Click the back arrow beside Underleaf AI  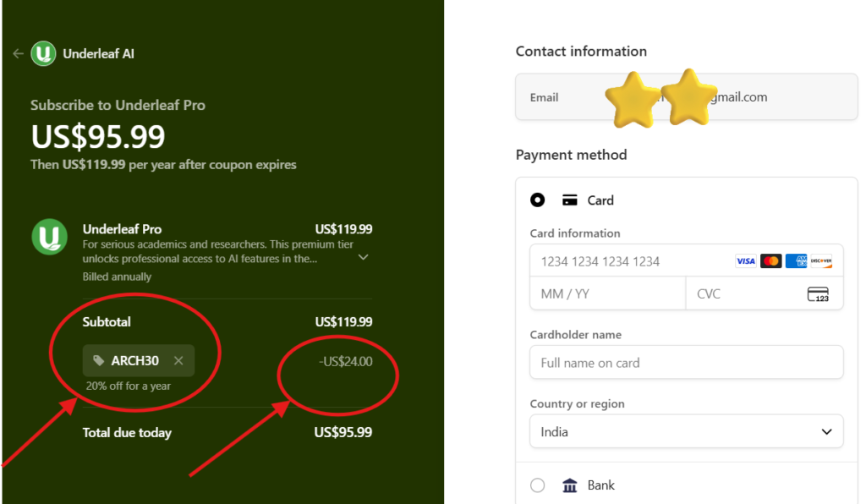tap(18, 53)
